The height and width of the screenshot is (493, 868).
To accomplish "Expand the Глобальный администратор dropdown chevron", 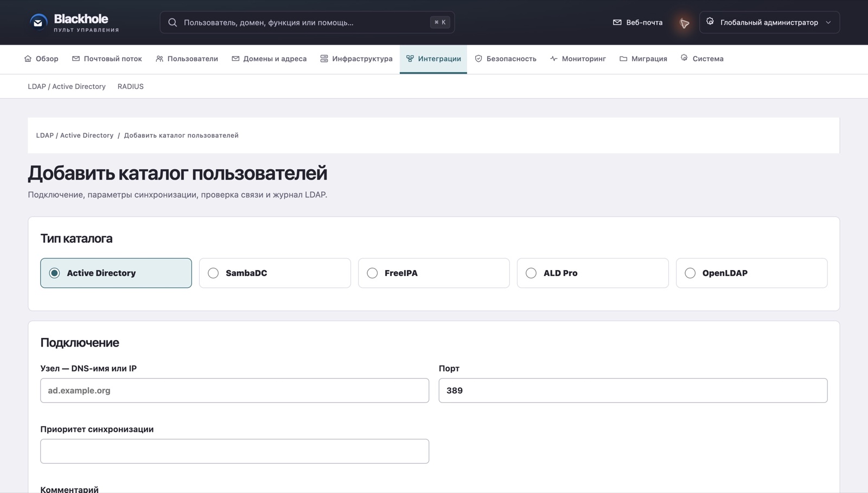I will click(828, 22).
